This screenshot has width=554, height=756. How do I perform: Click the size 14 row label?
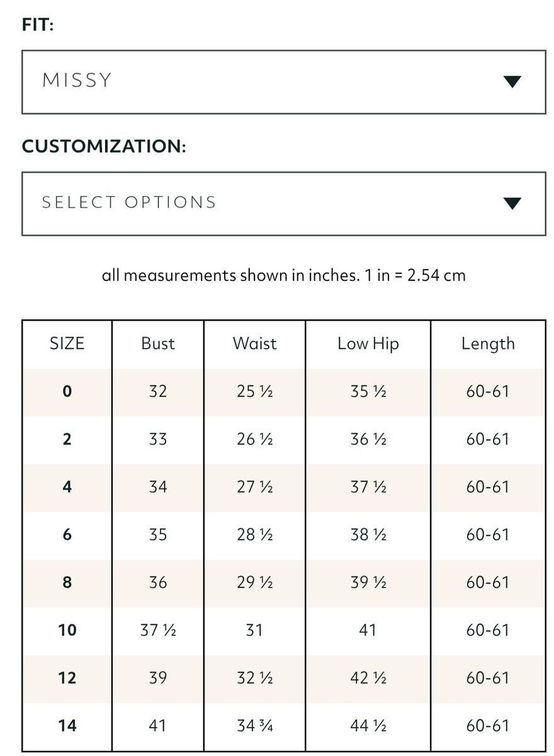(67, 726)
